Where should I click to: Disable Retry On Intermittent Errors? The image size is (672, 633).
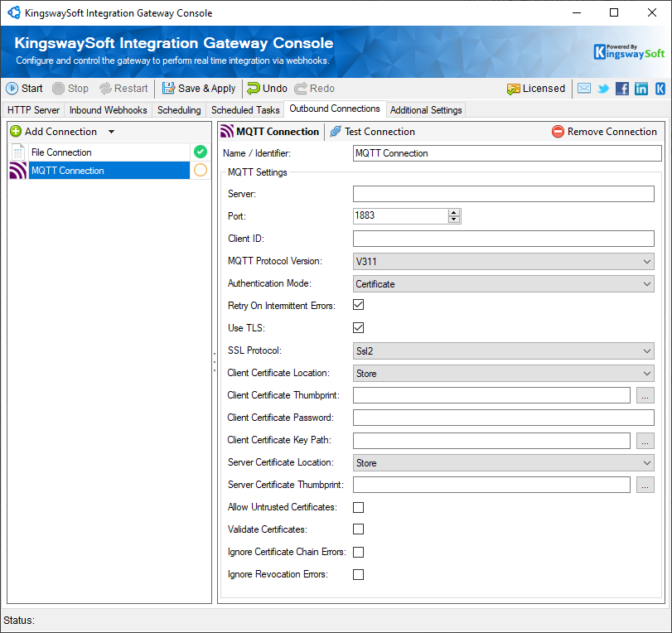pos(358,305)
